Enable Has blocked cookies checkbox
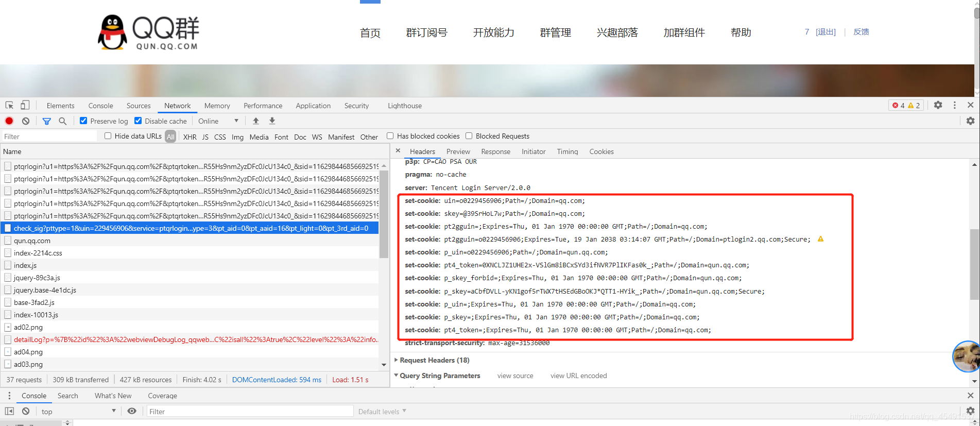 point(390,136)
